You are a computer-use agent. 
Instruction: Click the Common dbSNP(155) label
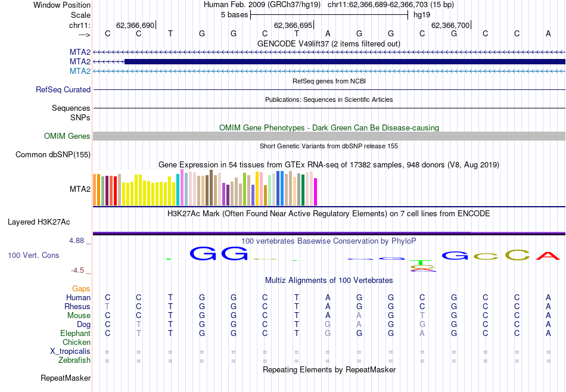53,154
